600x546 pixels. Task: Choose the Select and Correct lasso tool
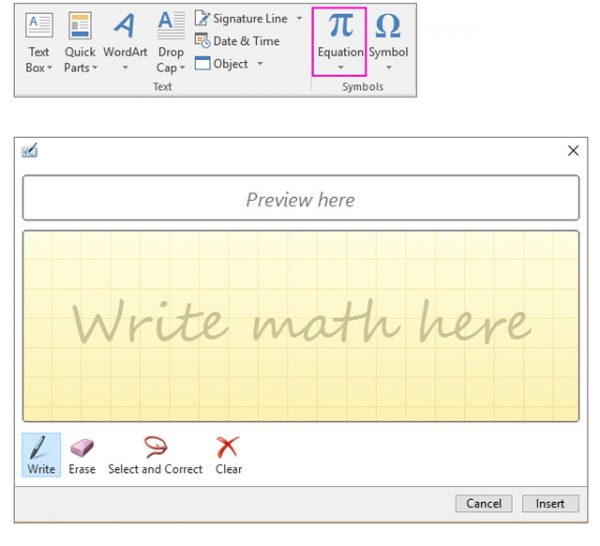coord(155,448)
